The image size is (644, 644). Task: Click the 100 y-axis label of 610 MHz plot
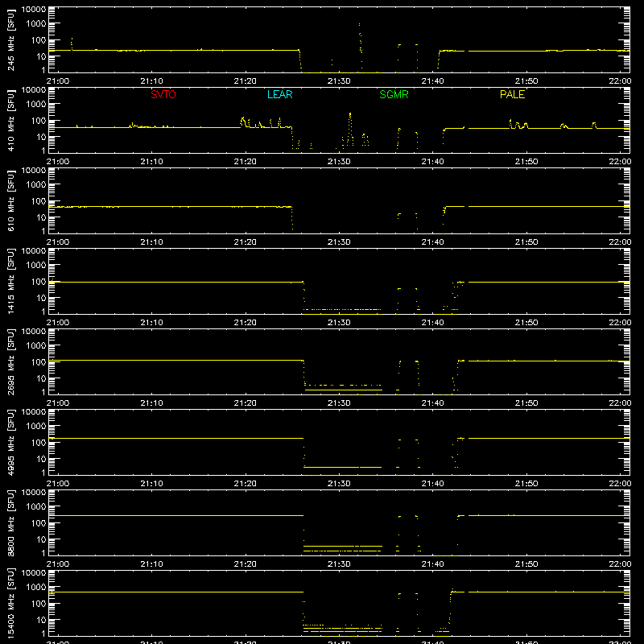(x=39, y=201)
